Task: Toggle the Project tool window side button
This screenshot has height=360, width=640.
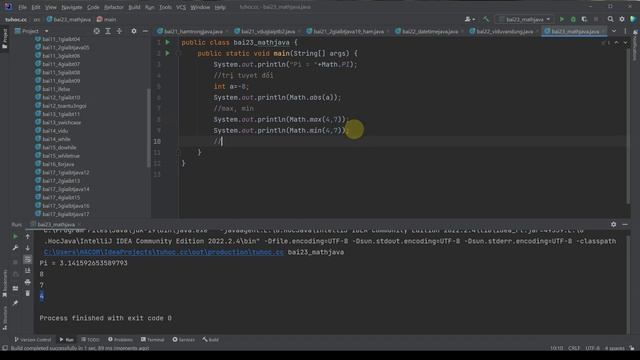Action: (5, 39)
